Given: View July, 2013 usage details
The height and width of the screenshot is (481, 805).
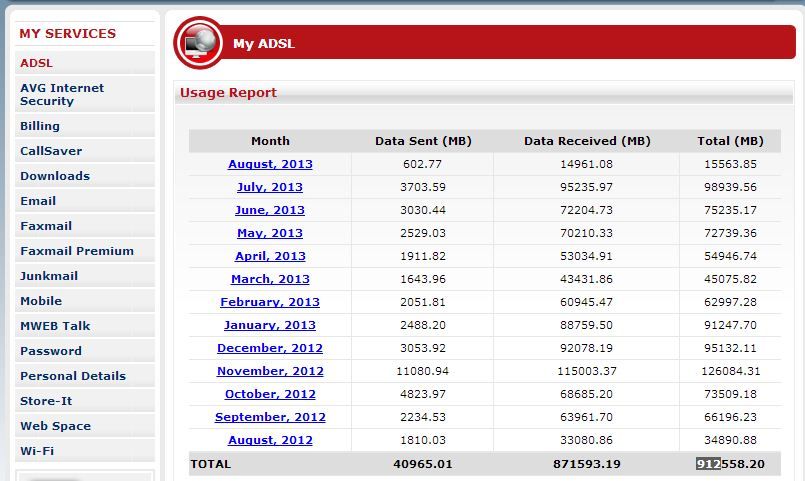Looking at the screenshot, I should click(270, 187).
